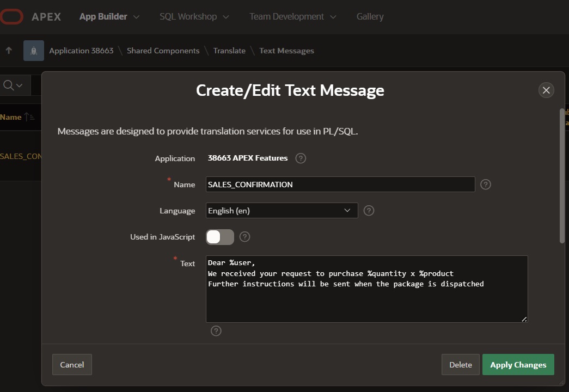Image resolution: width=569 pixels, height=392 pixels.
Task: Sort by the Name column header icon
Action: pos(29,117)
